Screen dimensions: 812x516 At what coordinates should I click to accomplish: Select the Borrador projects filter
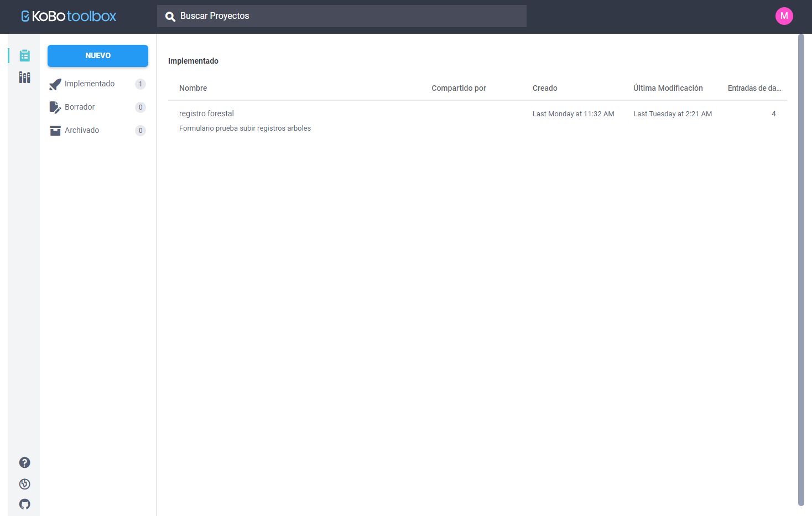(x=80, y=107)
